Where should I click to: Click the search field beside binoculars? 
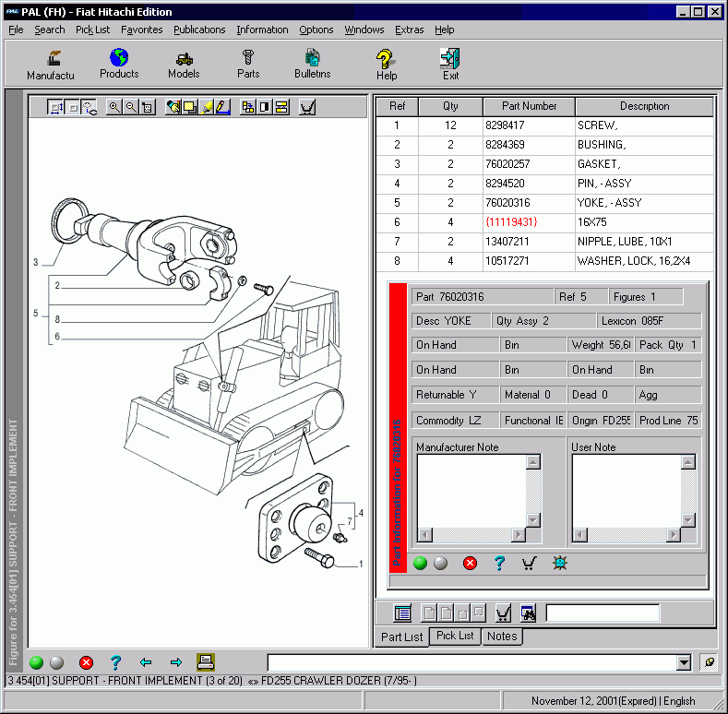pyautogui.click(x=603, y=613)
